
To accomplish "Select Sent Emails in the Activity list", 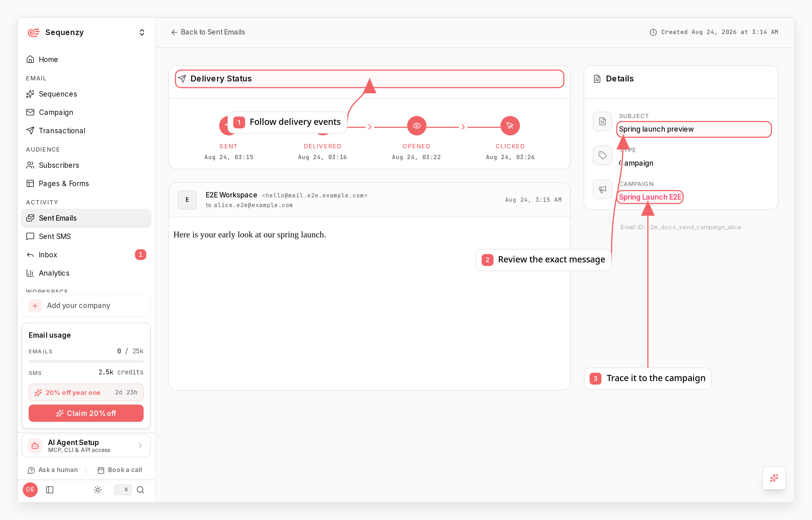I will (86, 218).
